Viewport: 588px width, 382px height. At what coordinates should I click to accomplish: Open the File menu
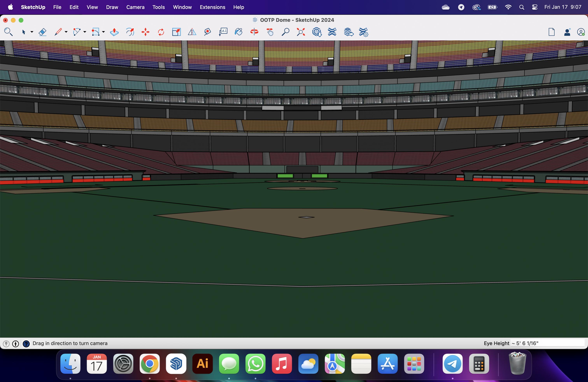click(57, 7)
